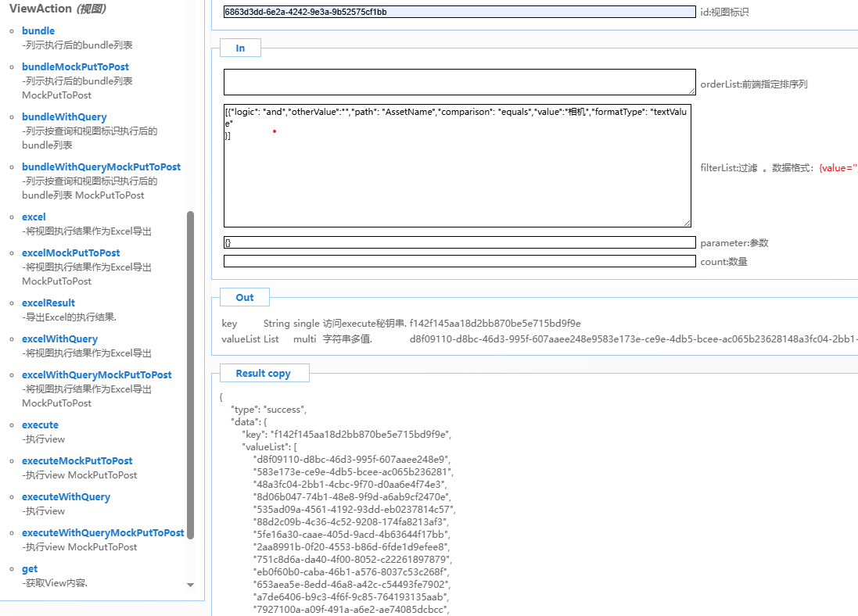
Task: Select bundleMockPutToPost in sidebar
Action: (x=75, y=67)
